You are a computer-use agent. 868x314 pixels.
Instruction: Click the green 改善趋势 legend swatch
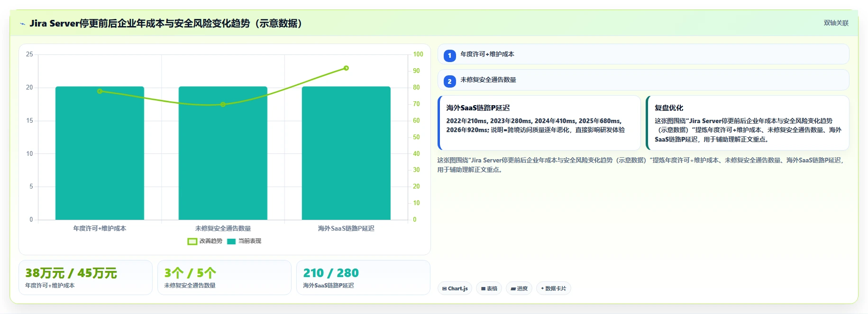[x=192, y=242]
